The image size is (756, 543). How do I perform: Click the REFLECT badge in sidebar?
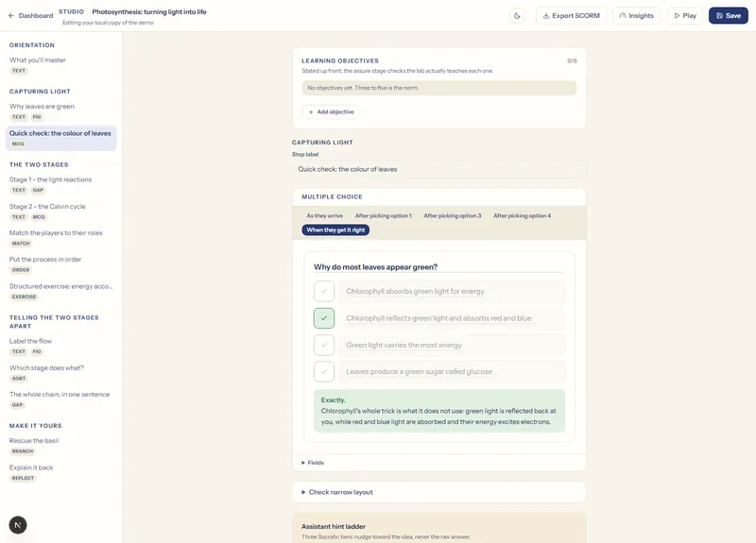pyautogui.click(x=23, y=478)
